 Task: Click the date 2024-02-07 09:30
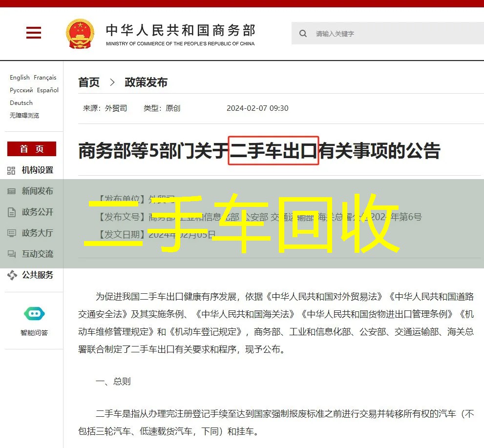pos(257,108)
